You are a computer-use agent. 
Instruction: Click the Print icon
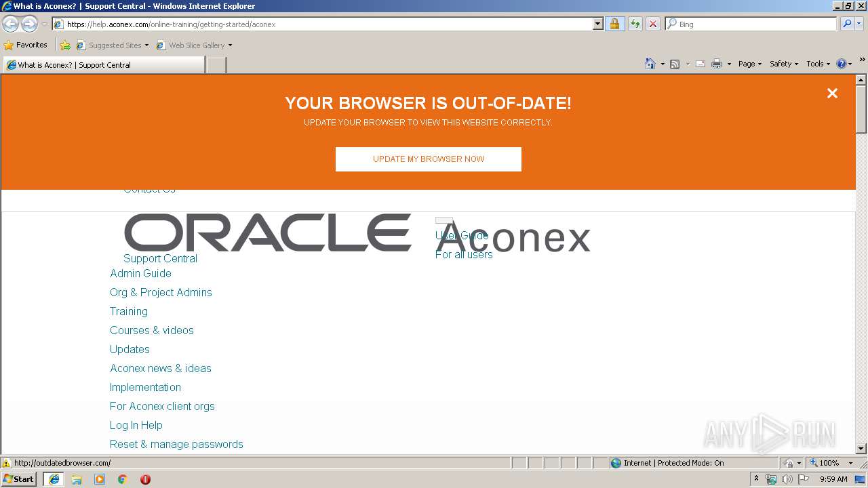(717, 64)
